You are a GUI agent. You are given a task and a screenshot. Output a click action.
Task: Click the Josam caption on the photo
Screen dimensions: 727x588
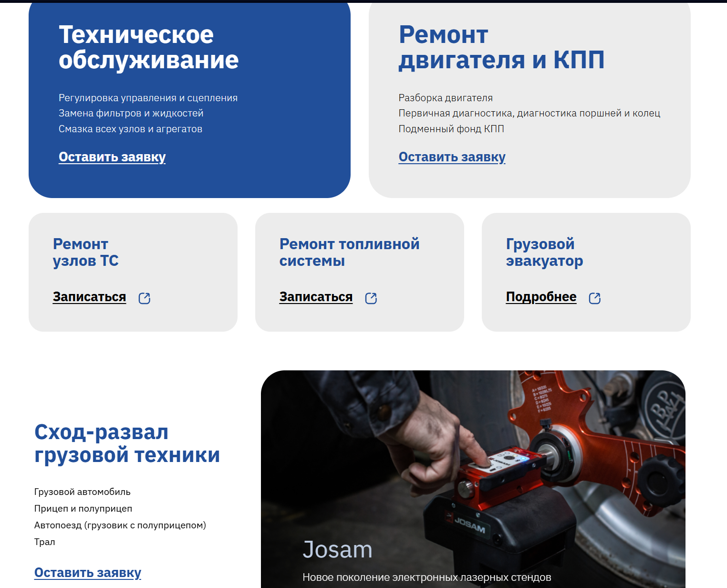click(x=337, y=550)
